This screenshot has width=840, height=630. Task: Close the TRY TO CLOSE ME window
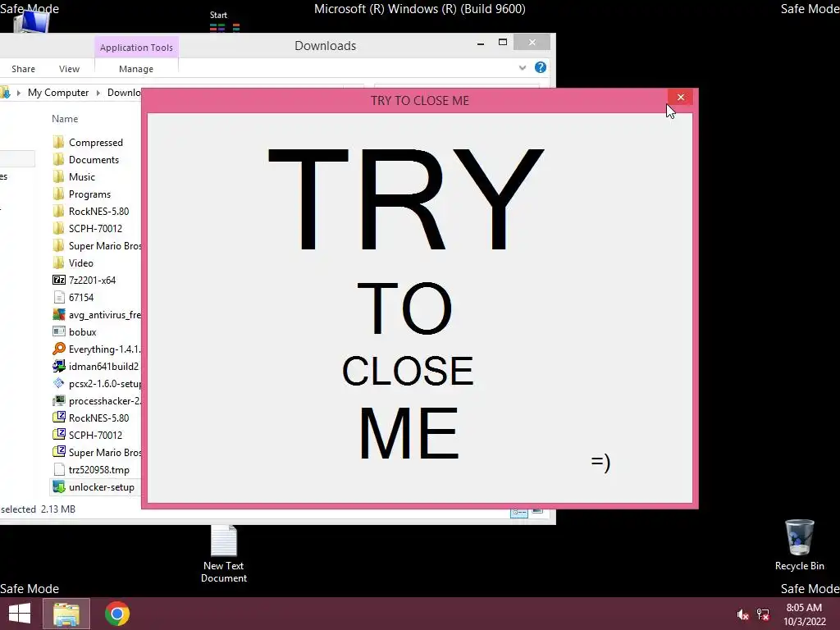click(680, 97)
